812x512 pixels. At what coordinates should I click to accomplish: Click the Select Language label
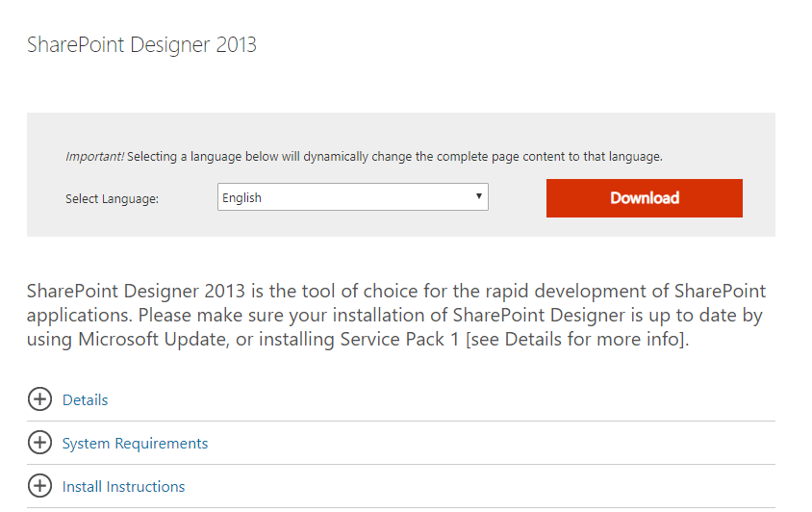point(112,199)
